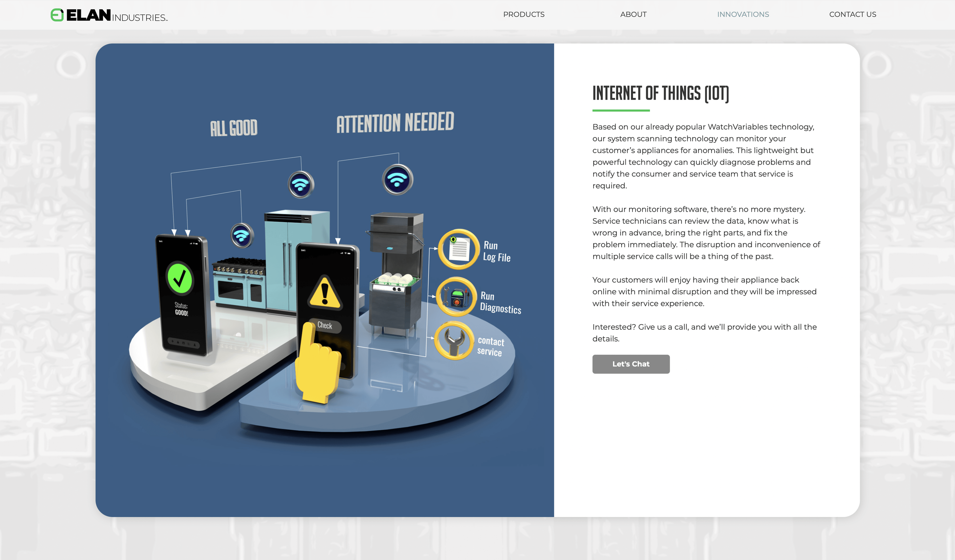This screenshot has height=560, width=955.
Task: Click the yellow warning triangle on phone
Action: click(325, 293)
